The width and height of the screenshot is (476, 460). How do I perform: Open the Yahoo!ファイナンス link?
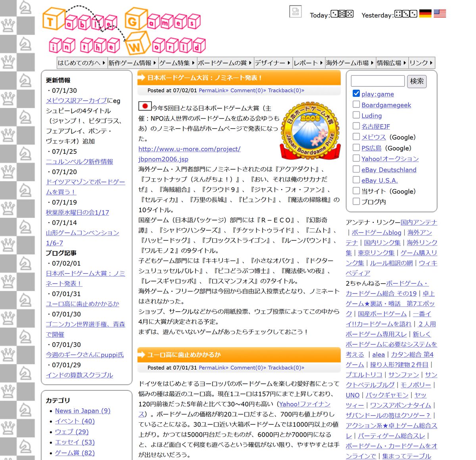[305, 404]
